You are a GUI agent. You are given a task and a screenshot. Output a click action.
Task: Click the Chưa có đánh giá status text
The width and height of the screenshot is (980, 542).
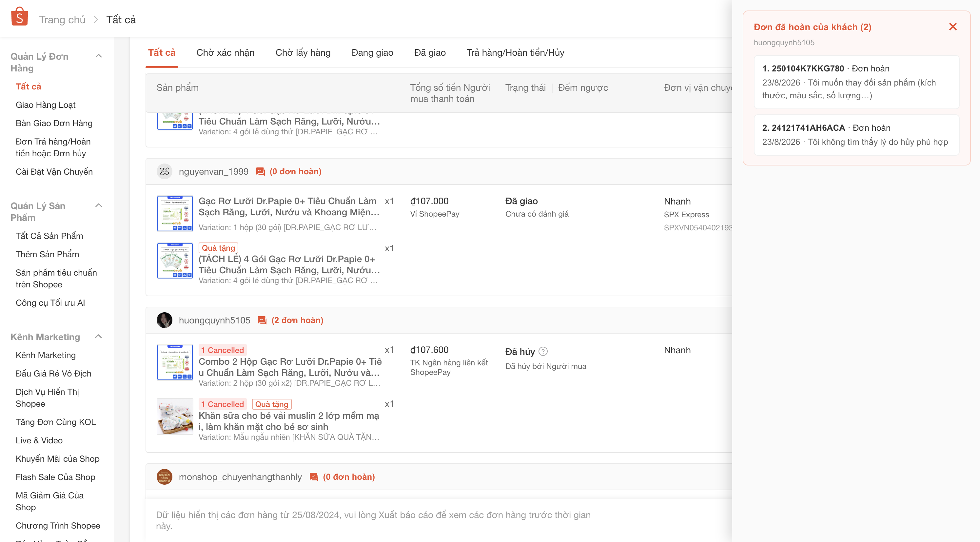coord(537,214)
